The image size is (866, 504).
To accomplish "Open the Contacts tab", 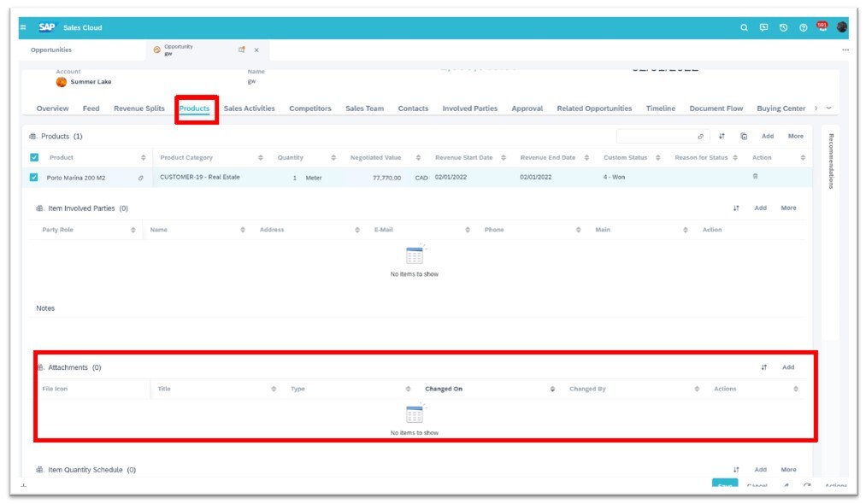I will [x=413, y=108].
